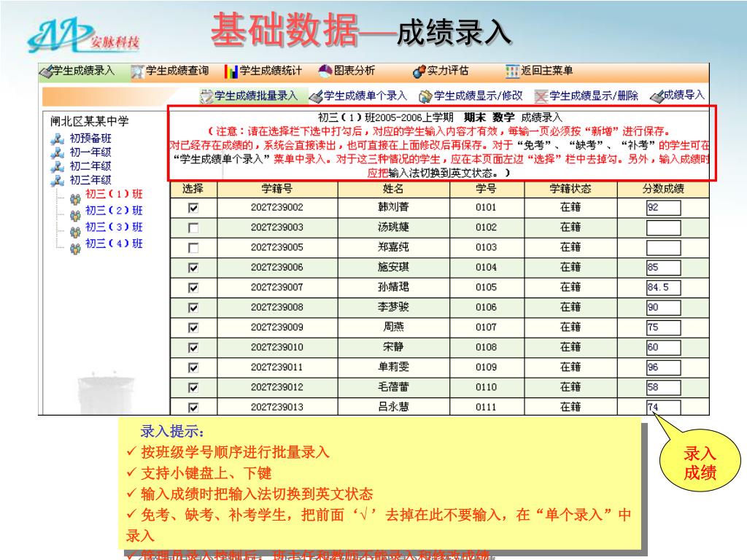The width and height of the screenshot is (747, 560).
Task: Click the 成绩导入 icon
Action: pyautogui.click(x=657, y=96)
